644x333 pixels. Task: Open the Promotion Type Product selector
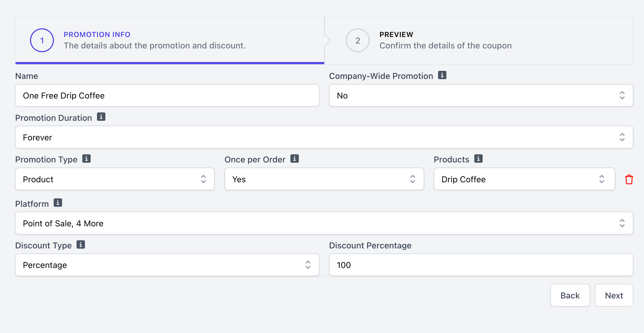(x=115, y=179)
